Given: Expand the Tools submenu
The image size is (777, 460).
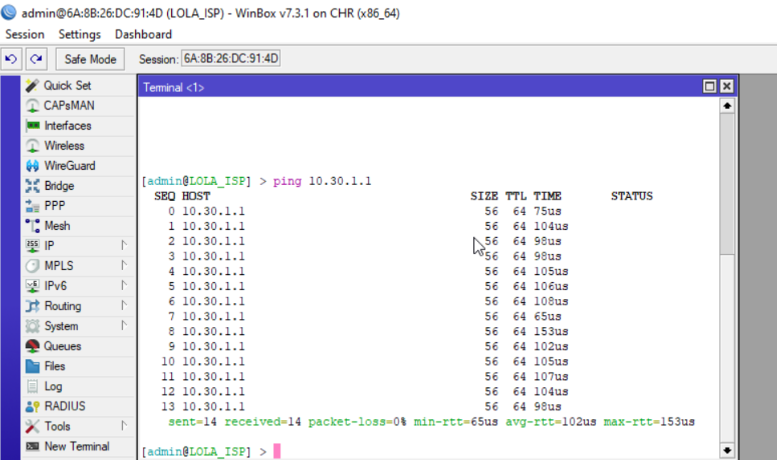Looking at the screenshot, I should pos(124,426).
